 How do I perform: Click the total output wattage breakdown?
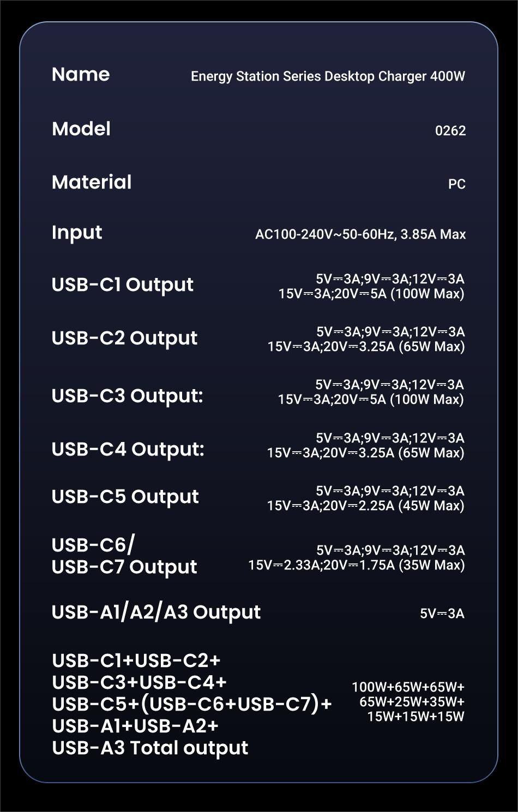click(x=408, y=702)
